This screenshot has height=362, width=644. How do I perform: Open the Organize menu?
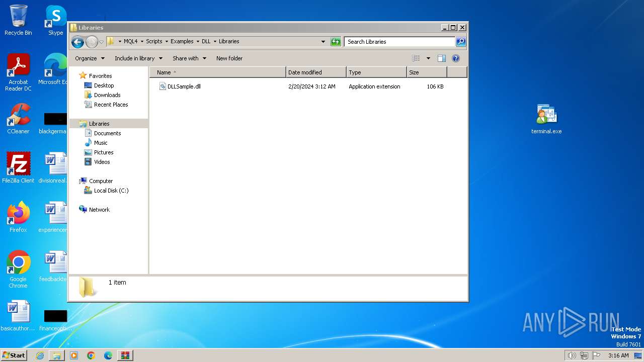90,58
